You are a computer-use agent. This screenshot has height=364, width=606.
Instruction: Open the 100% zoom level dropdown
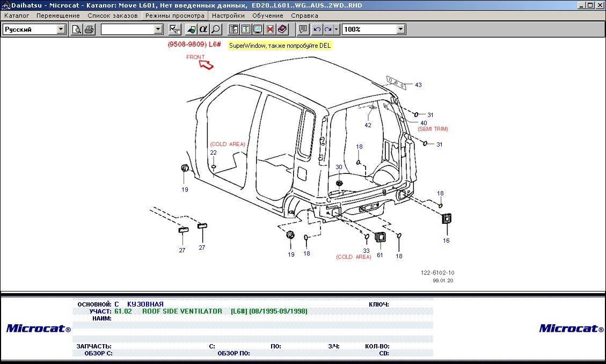401,30
